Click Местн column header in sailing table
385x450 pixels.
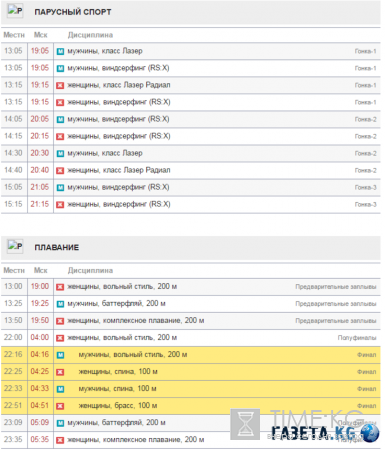point(14,35)
